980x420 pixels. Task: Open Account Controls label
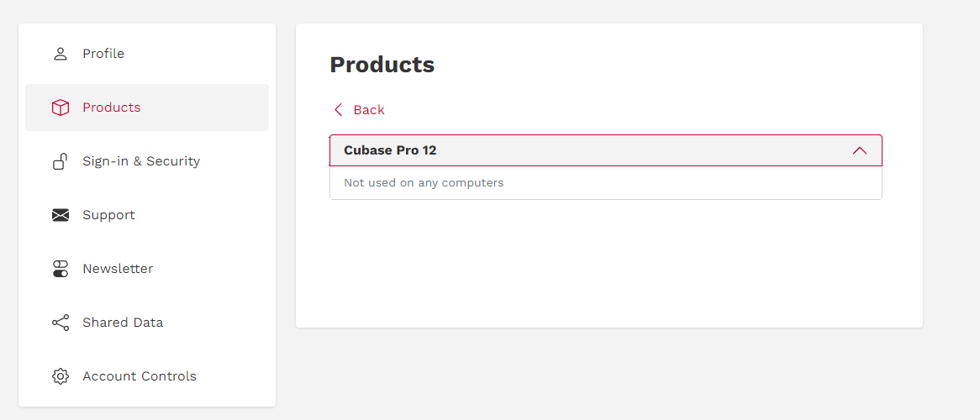pos(140,376)
